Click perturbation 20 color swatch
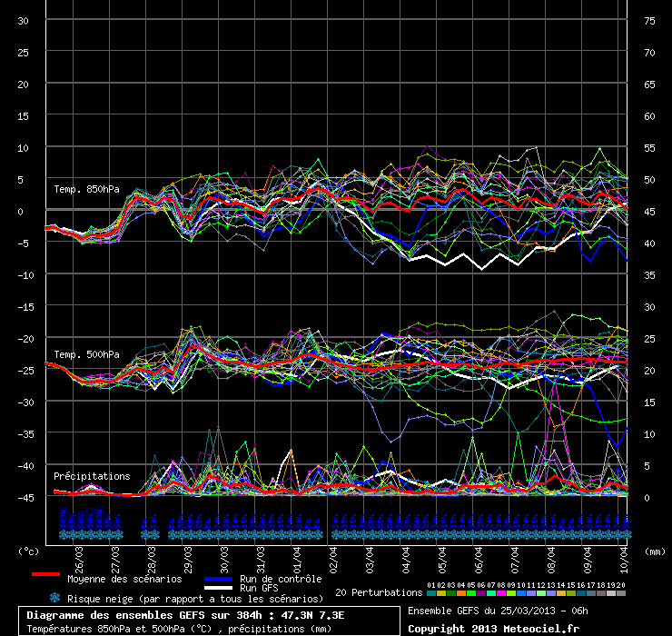Image resolution: width=672 pixels, height=636 pixels. coord(621,593)
